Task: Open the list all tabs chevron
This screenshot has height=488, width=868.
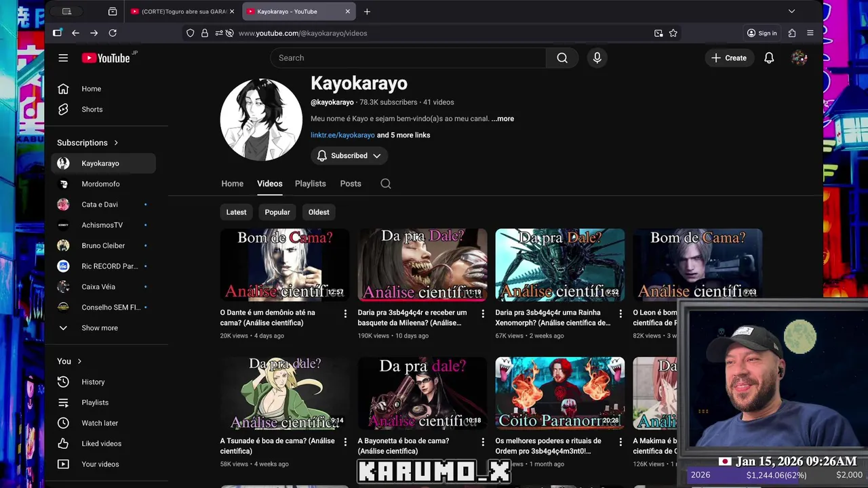Action: point(791,12)
